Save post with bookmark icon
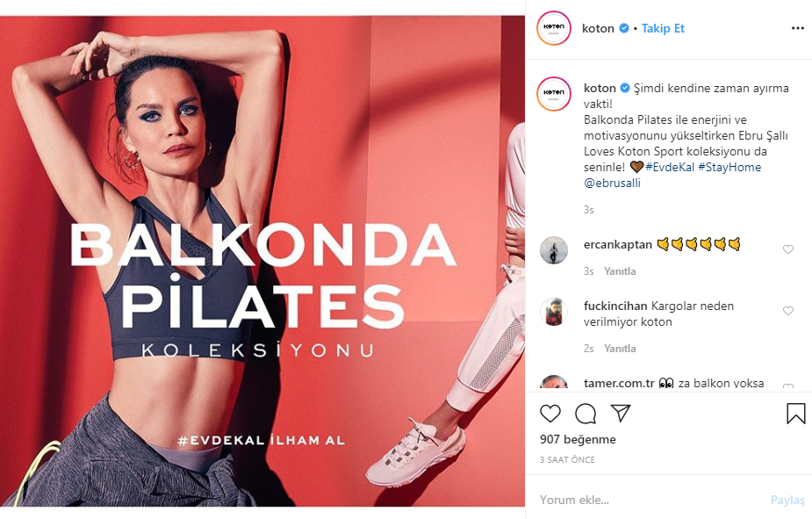The width and height of the screenshot is (812, 519). coord(796,414)
